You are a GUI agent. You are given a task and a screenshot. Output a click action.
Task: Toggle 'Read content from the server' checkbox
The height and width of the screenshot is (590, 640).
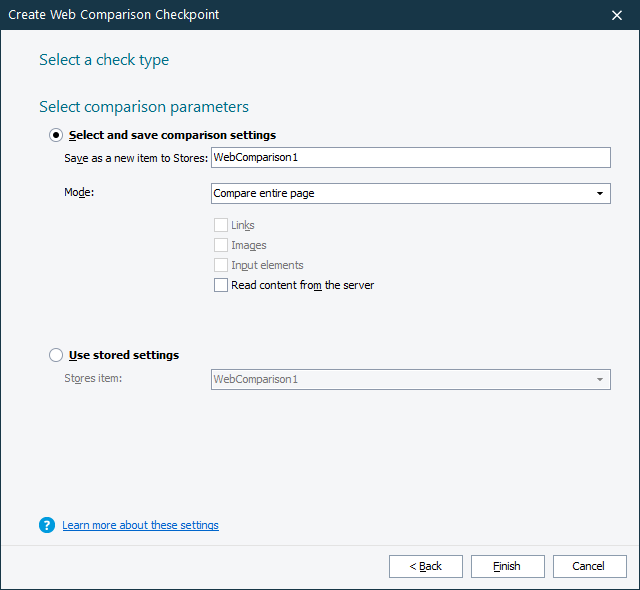click(x=221, y=285)
